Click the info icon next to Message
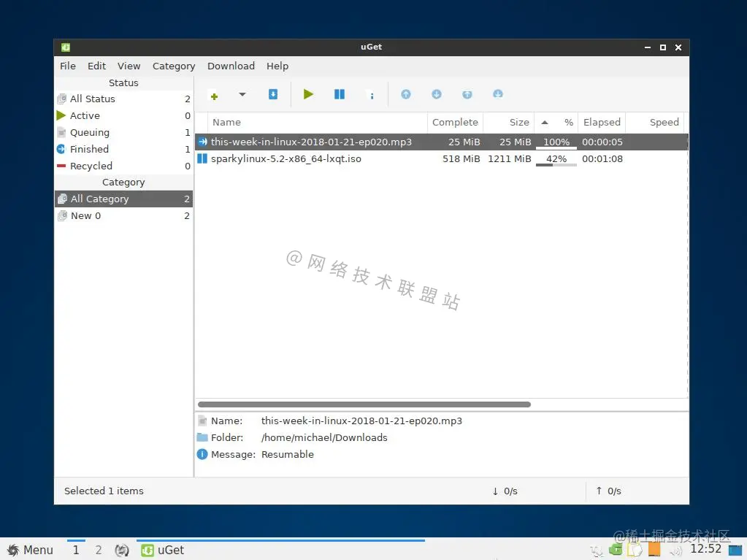 click(202, 454)
